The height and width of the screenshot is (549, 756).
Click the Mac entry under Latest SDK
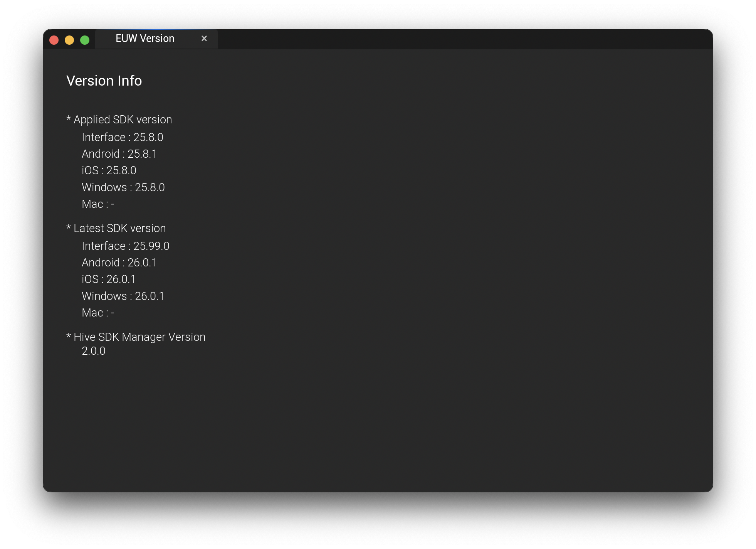click(98, 313)
